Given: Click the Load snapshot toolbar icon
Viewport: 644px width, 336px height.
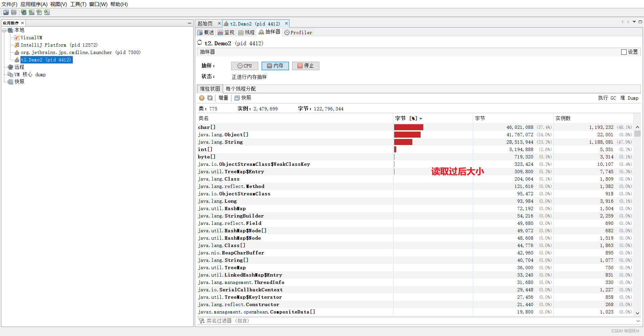Looking at the screenshot, I should click(6, 12).
